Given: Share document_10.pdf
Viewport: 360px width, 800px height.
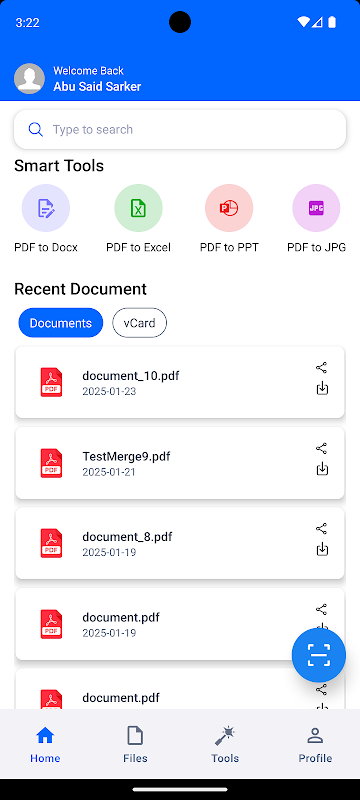Looking at the screenshot, I should point(321,367).
